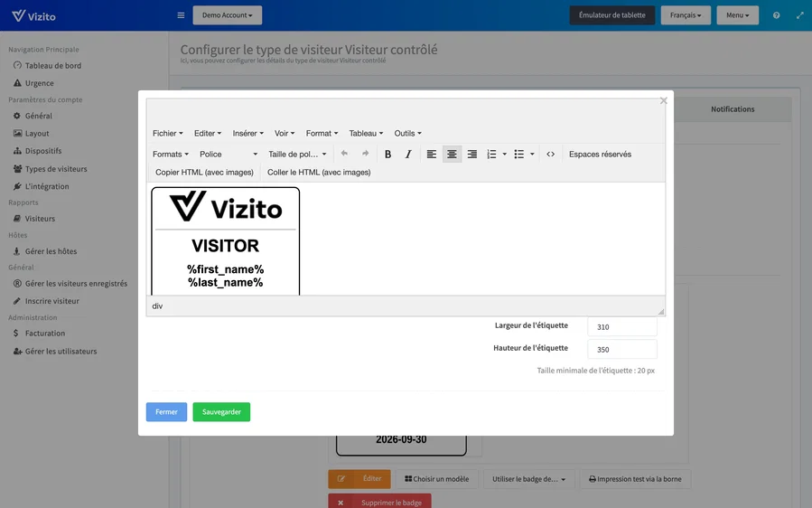Open Facturation in the sidebar

click(x=39, y=334)
